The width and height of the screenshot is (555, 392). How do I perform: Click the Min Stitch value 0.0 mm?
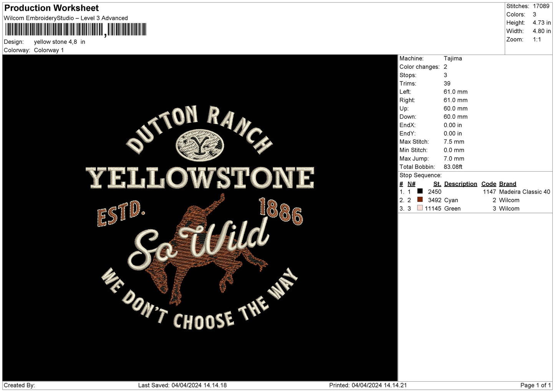[454, 150]
